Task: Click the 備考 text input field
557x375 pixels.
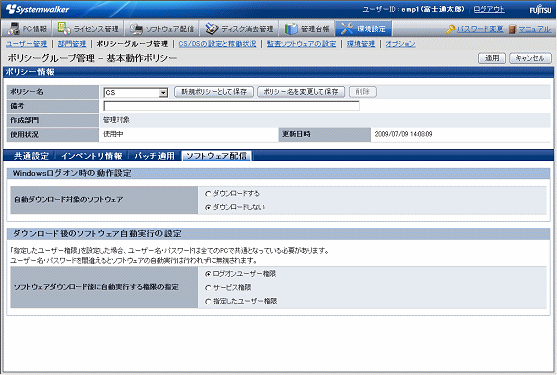Action: click(231, 106)
